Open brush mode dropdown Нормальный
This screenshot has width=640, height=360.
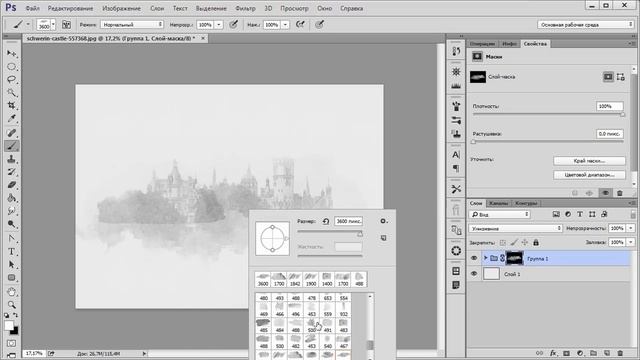tap(132, 24)
